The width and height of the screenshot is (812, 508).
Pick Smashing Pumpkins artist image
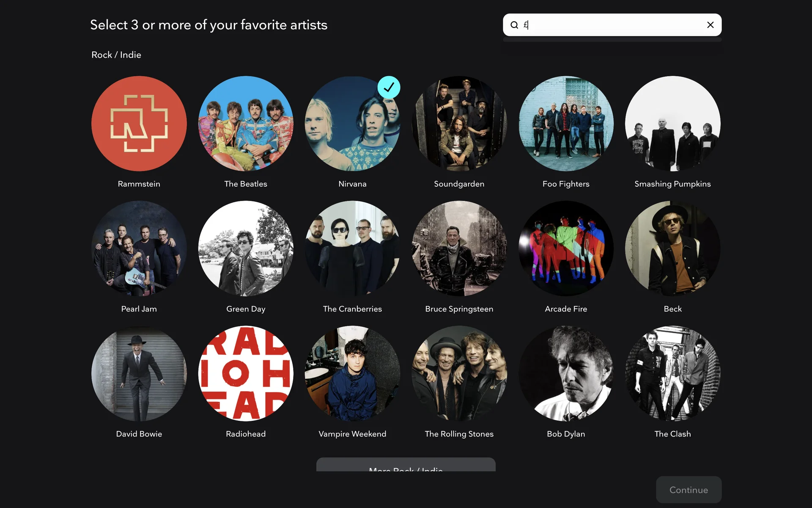(672, 124)
